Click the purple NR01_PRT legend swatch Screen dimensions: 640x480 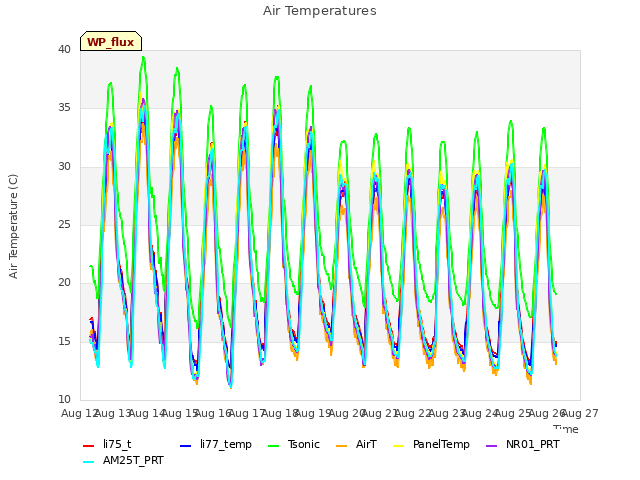(492, 446)
